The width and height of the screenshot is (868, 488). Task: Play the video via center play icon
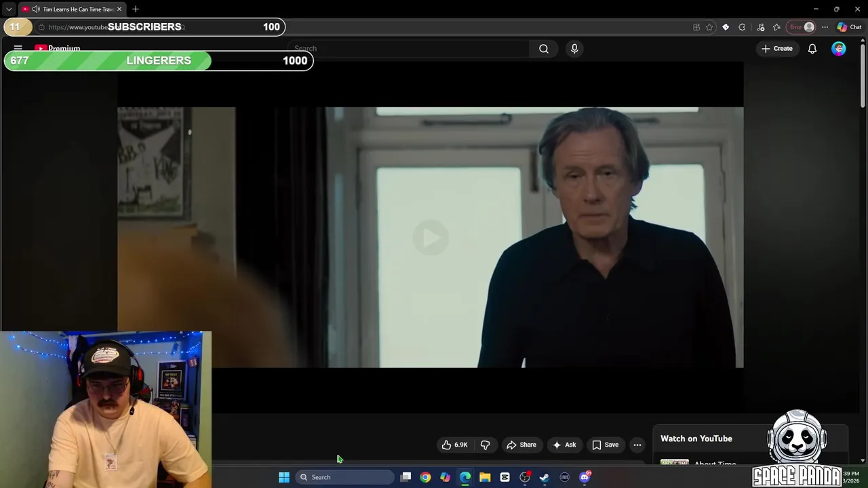[x=431, y=237]
